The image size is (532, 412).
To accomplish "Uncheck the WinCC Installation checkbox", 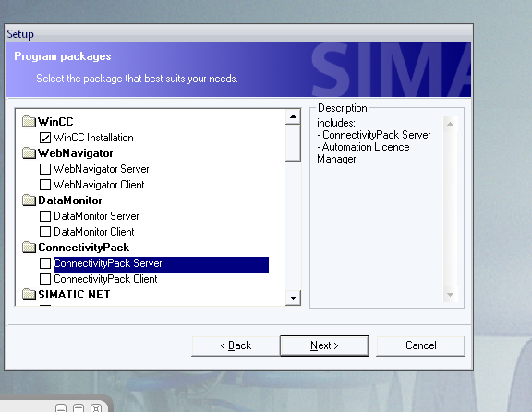I will (45, 138).
